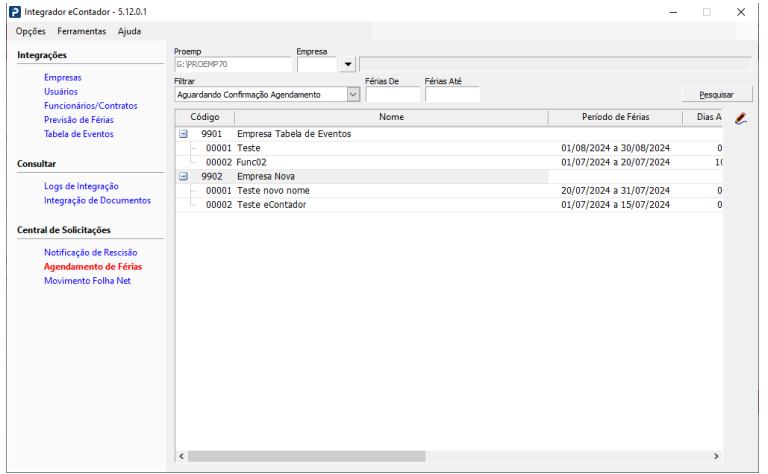Open Tabela de Eventos link

click(x=78, y=134)
